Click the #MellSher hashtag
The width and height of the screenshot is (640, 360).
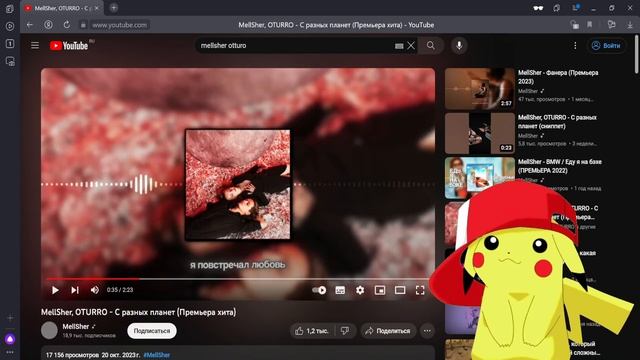(x=157, y=355)
